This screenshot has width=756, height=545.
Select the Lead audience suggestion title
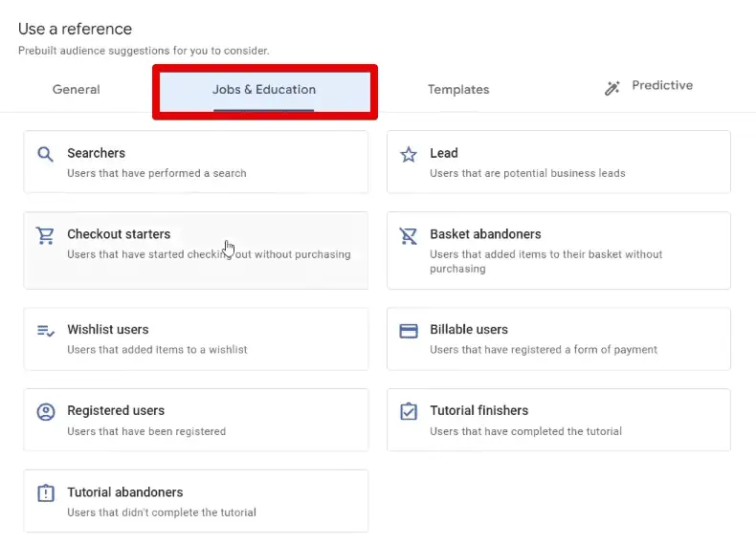444,153
